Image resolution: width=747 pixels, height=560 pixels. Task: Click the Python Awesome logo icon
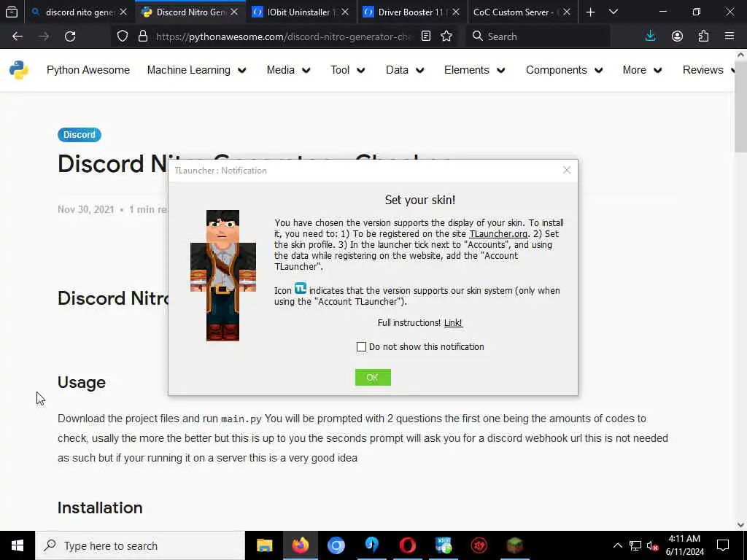point(18,70)
